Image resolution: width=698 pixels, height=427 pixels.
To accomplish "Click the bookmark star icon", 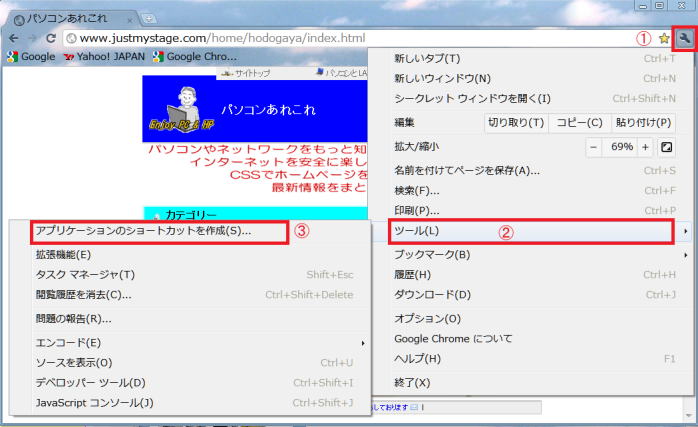I will pos(661,38).
